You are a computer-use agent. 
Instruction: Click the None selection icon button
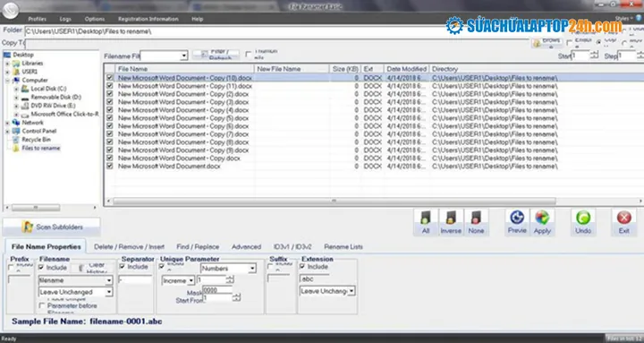[x=476, y=222]
